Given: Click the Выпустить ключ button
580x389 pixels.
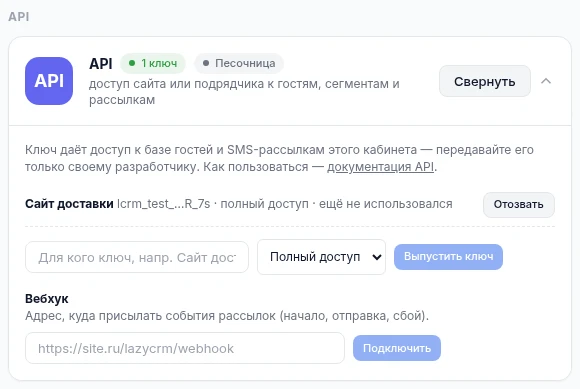Looking at the screenshot, I should click(x=448, y=257).
